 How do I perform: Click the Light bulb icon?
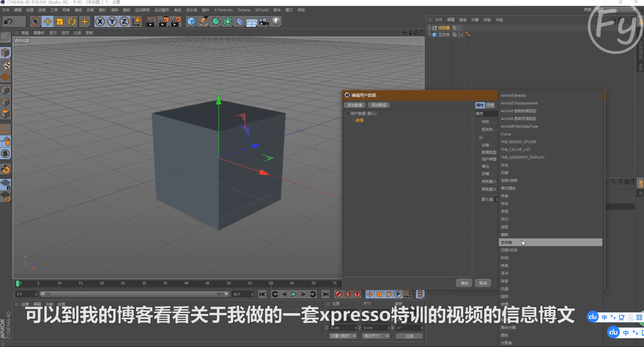(276, 22)
